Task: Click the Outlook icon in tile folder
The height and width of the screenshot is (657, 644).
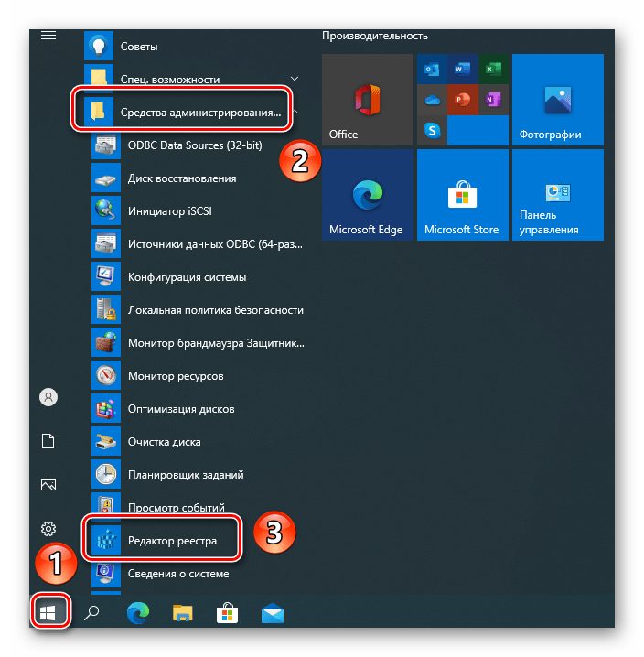Action: (x=432, y=69)
